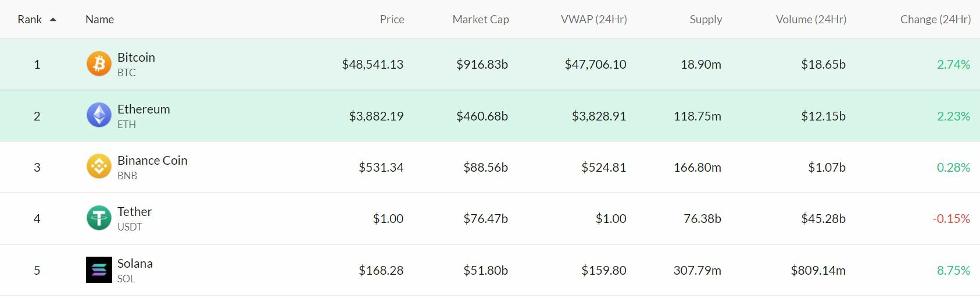Click the Bitcoin orange logo icon

tap(99, 64)
